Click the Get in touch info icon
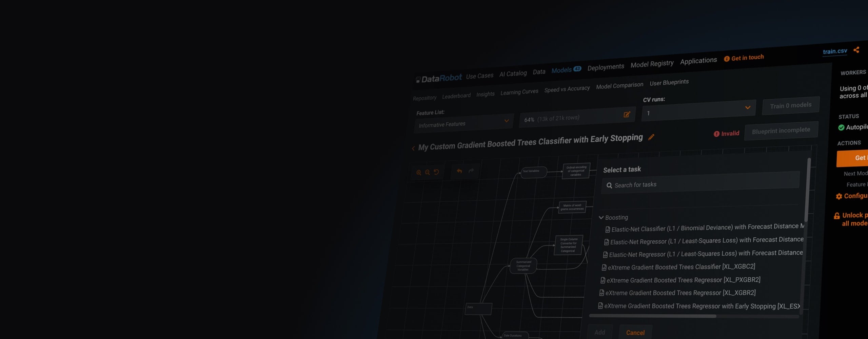868x339 pixels. (x=727, y=59)
